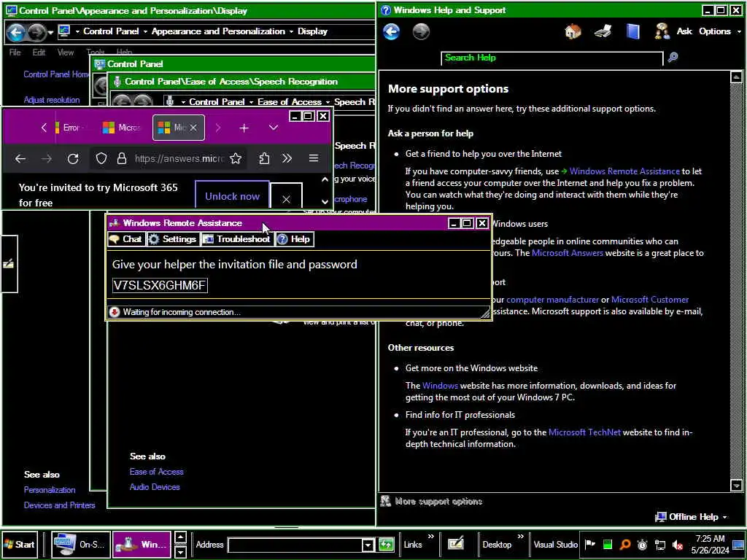Run search with the magnifier icon
The height and width of the screenshot is (560, 747).
click(673, 58)
